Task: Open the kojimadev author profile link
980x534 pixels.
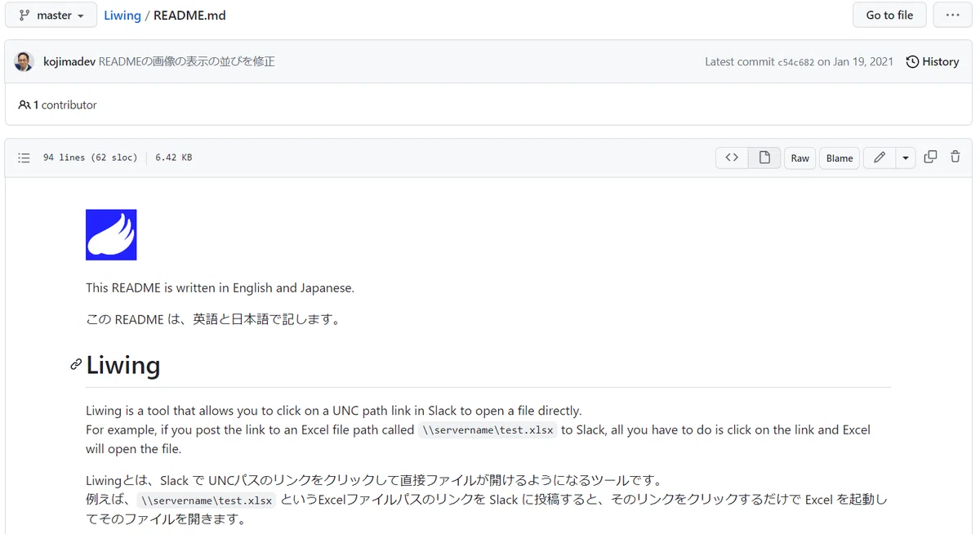Action: click(x=69, y=61)
